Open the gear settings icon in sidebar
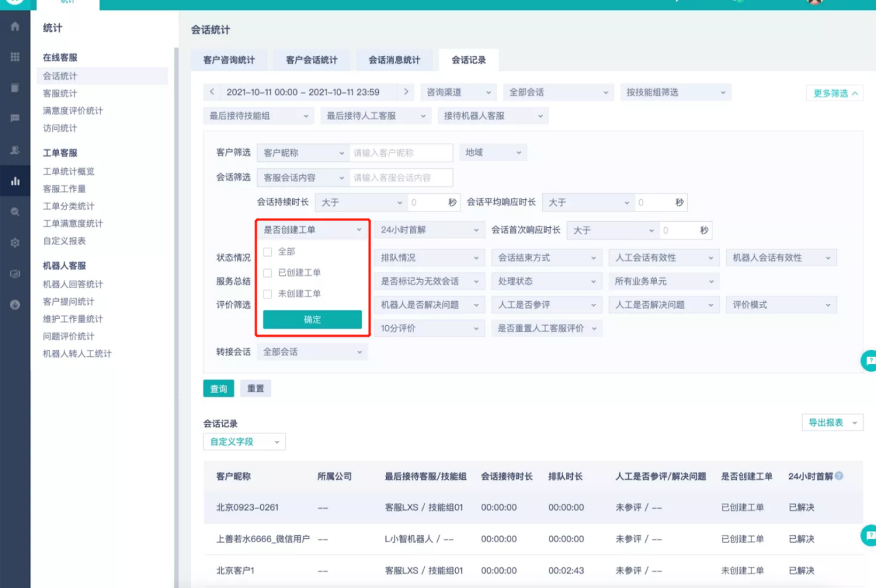Image resolution: width=876 pixels, height=588 pixels. 15,243
